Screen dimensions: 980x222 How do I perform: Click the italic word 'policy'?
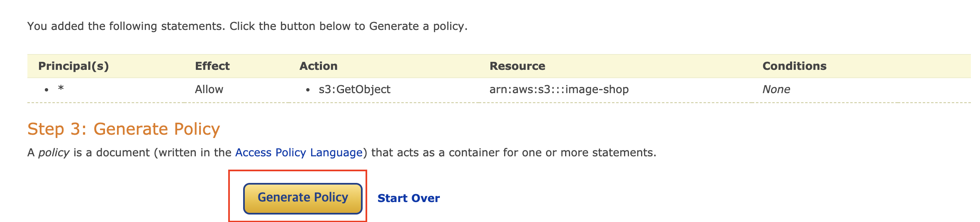pyautogui.click(x=54, y=153)
